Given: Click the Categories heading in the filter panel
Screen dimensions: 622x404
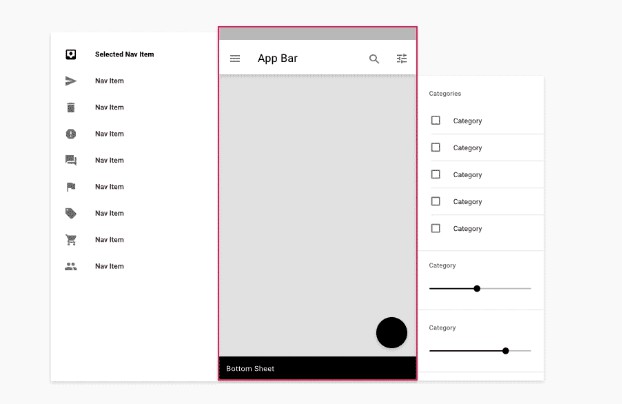Looking at the screenshot, I should click(445, 94).
